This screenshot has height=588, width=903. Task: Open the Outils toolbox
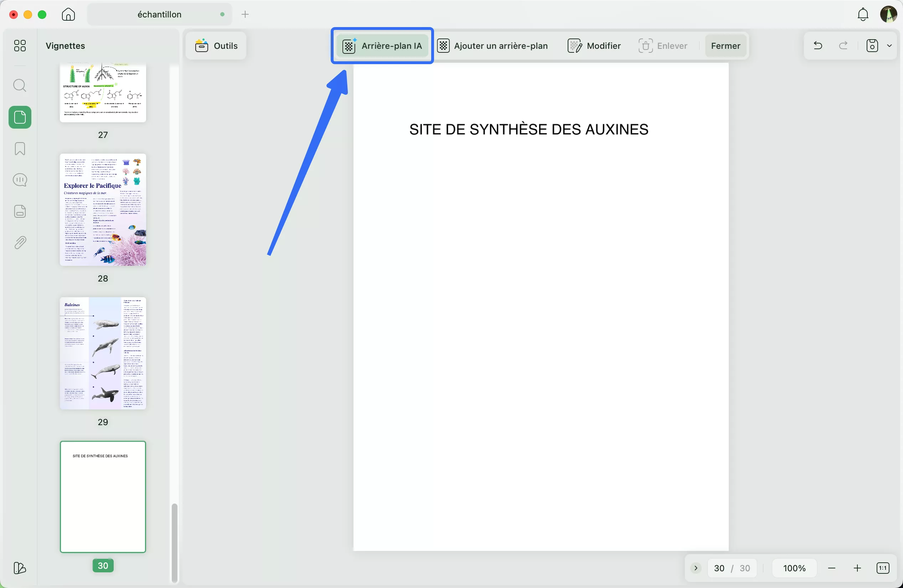click(x=215, y=46)
